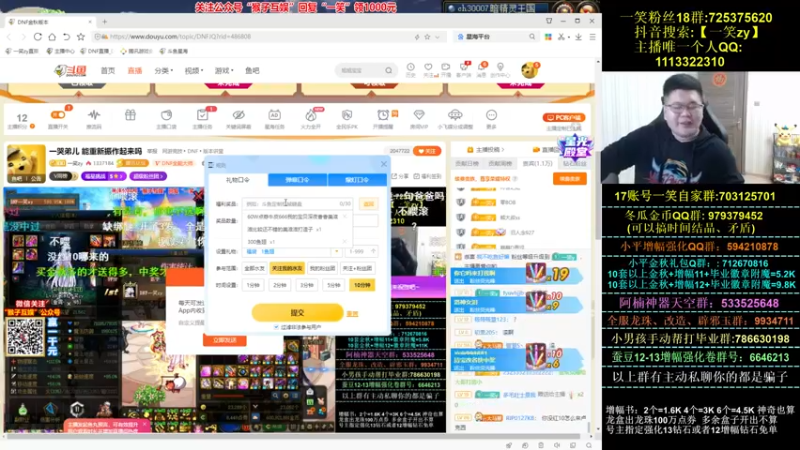Screen dimensions: 800x450
Task: Select 10分钟 time setting
Action: tap(362, 285)
